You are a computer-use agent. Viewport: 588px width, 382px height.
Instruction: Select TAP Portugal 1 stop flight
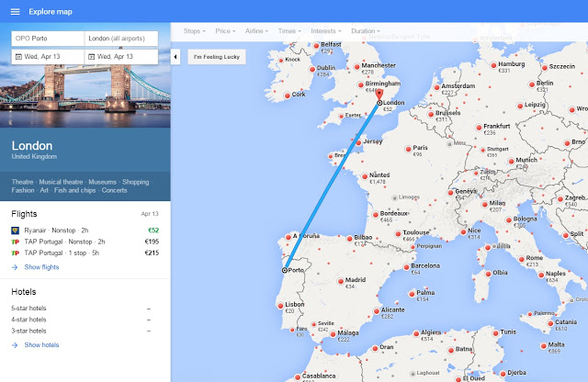click(x=85, y=253)
